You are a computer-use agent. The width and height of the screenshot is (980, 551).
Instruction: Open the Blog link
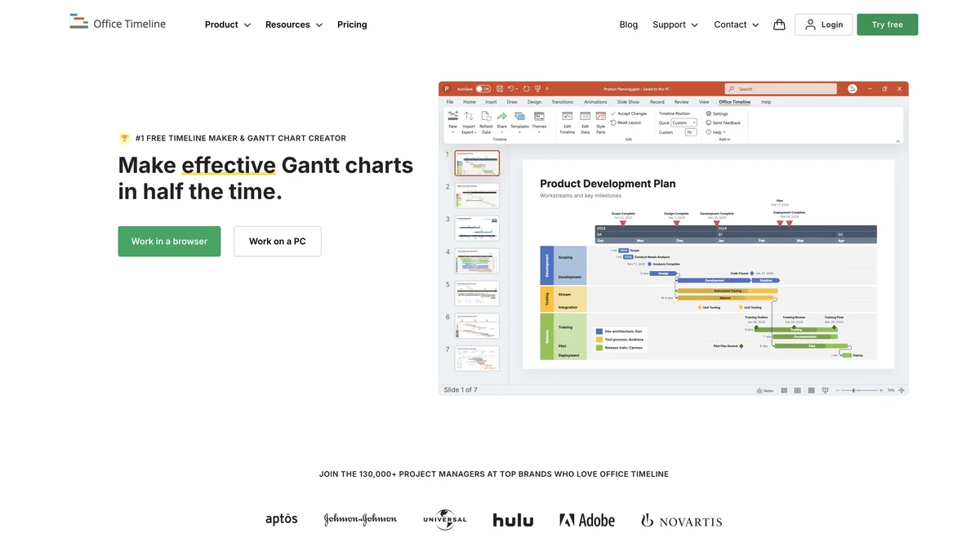(628, 24)
